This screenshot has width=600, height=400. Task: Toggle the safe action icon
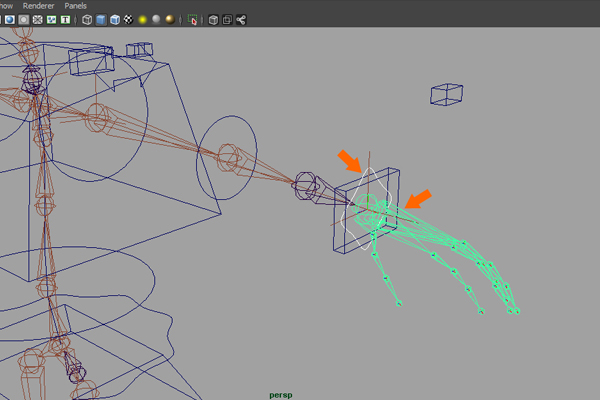pyautogui.click(x=51, y=20)
